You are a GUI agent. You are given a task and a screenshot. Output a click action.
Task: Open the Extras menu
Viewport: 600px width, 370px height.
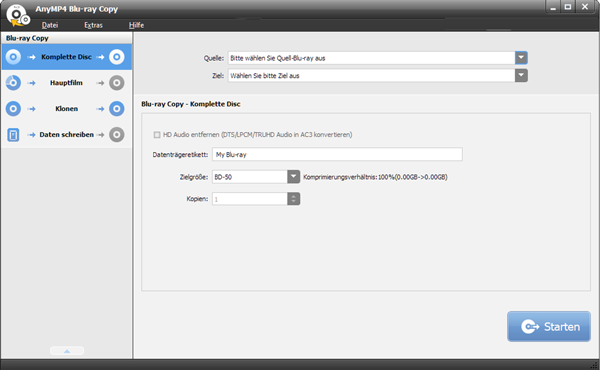click(93, 25)
